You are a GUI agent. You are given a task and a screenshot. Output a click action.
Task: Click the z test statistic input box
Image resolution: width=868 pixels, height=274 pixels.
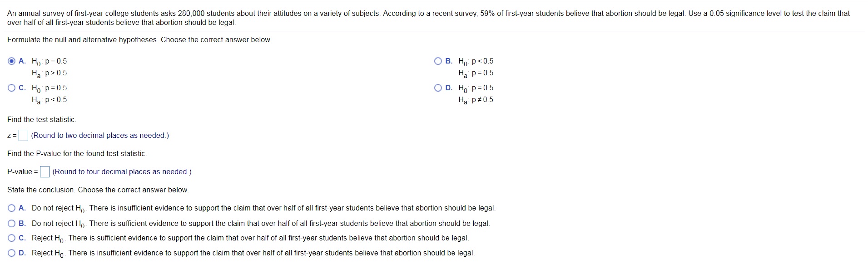24,136
